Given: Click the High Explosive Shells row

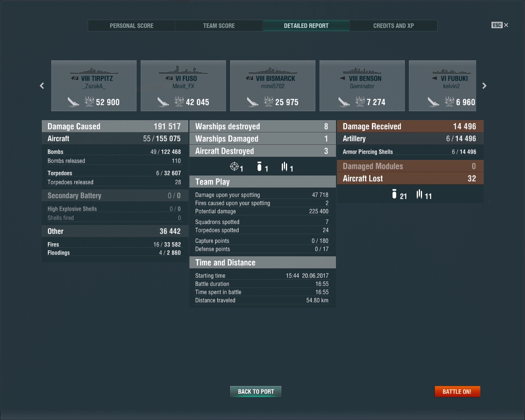Looking at the screenshot, I should pos(114,209).
